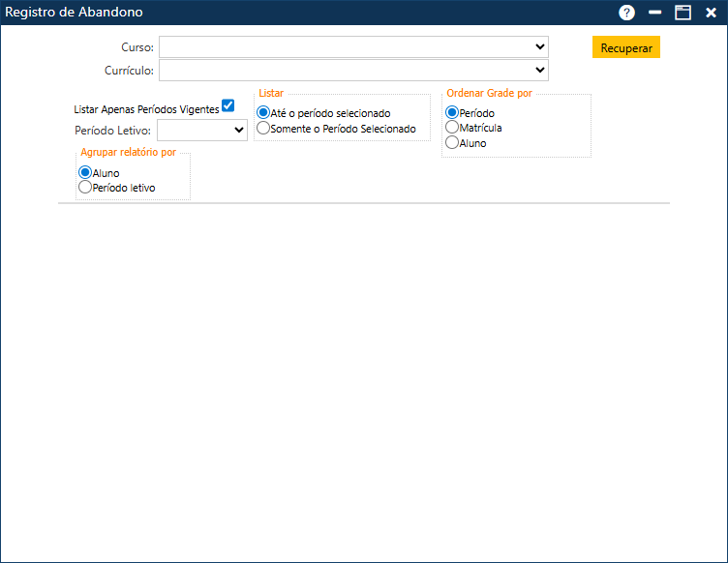Open the Currículo dropdown
728x563 pixels.
[x=539, y=70]
